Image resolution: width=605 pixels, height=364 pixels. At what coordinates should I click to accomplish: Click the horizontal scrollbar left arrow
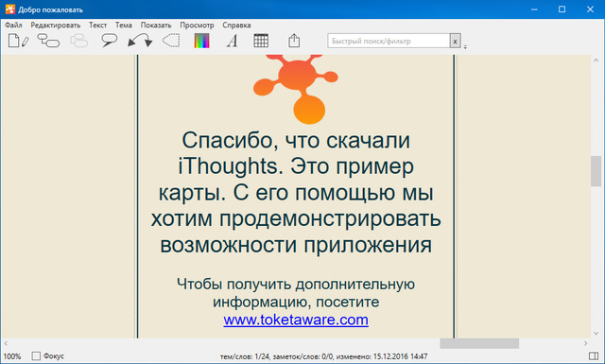(x=6, y=343)
